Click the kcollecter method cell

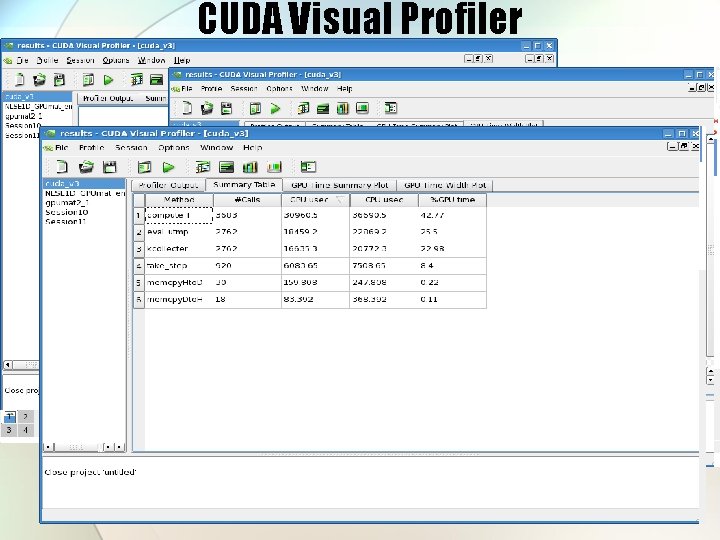(179, 249)
